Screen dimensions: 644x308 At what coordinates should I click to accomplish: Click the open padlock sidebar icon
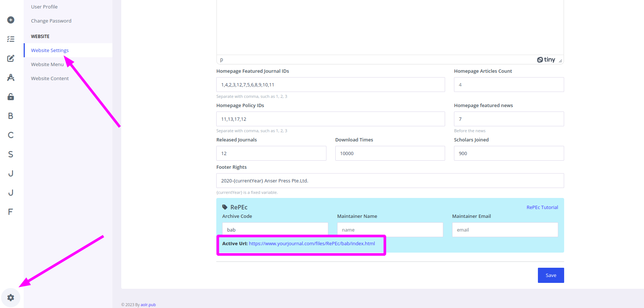pos(11,97)
